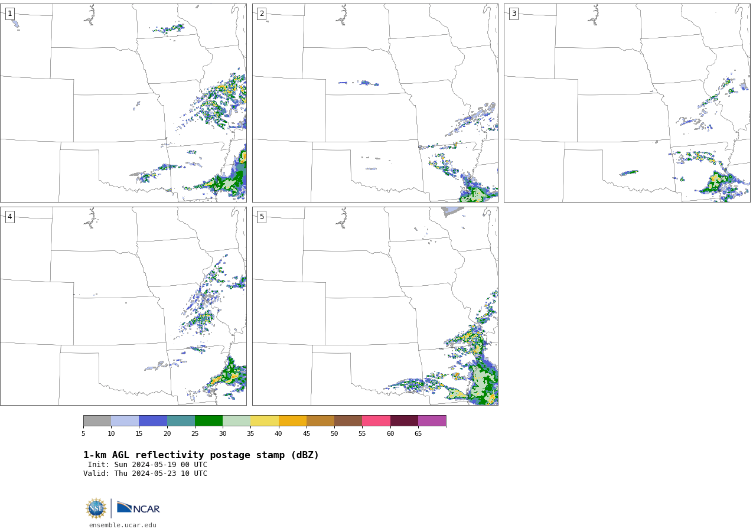Open ensemble member 2 reflectivity map
Viewport: 756px width, 532px height.
375,103
